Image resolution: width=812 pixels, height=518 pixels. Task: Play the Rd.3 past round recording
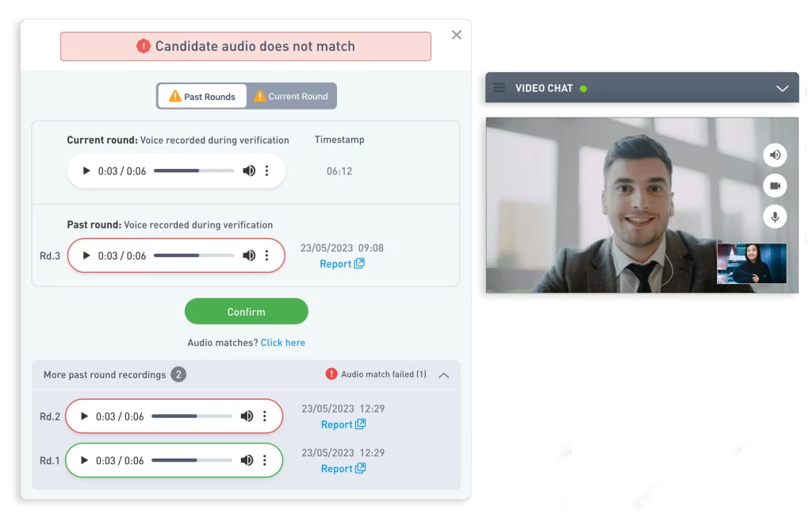click(86, 255)
